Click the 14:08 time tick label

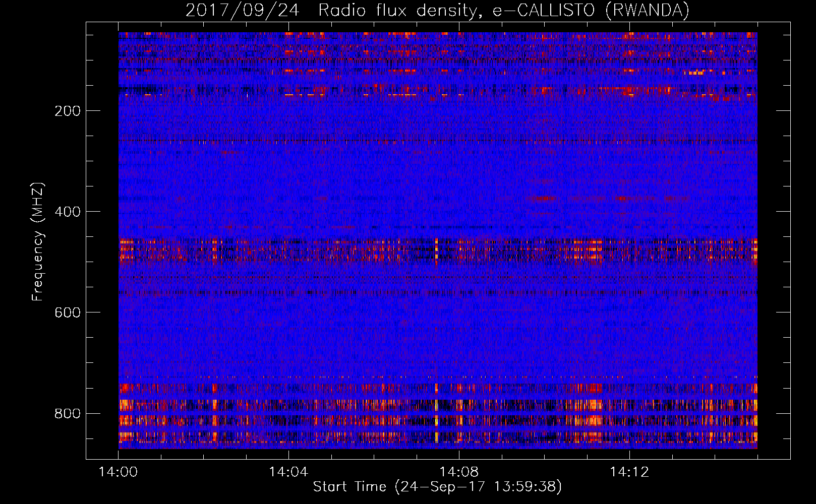459,472
